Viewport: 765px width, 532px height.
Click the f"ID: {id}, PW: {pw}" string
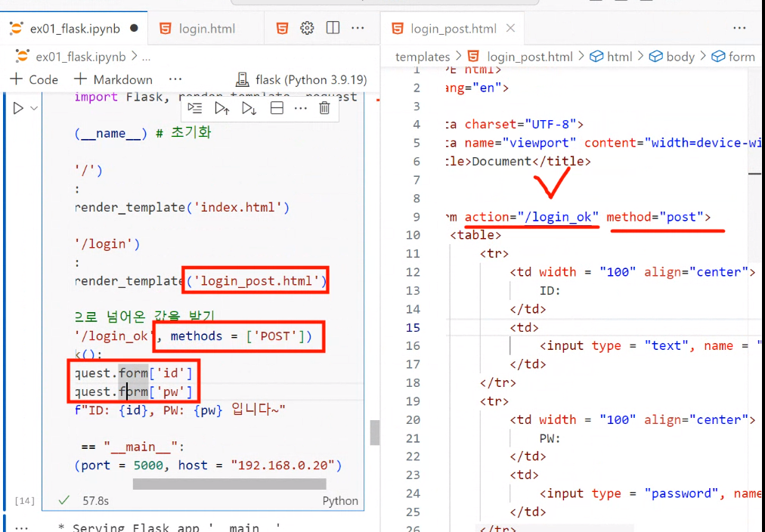(x=180, y=410)
